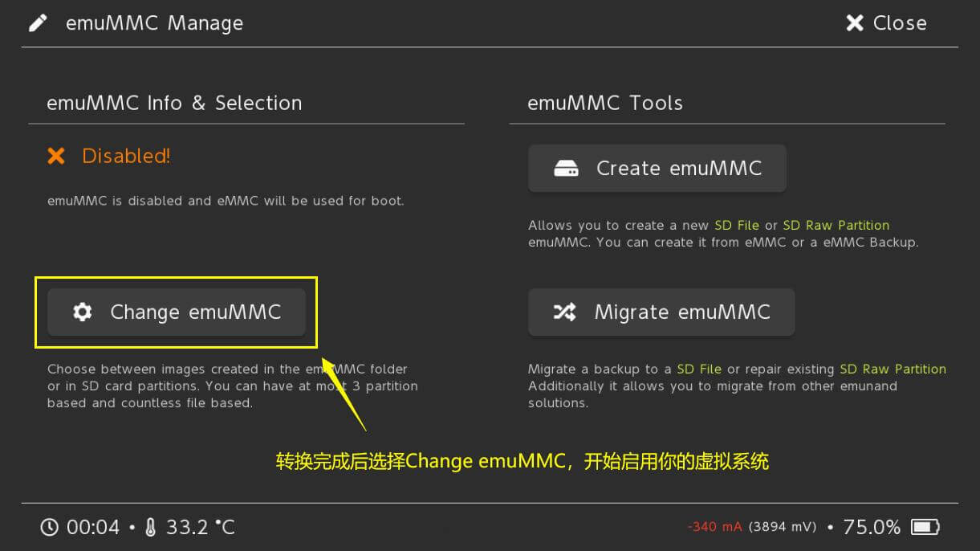The height and width of the screenshot is (551, 980).
Task: Click the battery icon at 75.0%
Action: coord(925,527)
